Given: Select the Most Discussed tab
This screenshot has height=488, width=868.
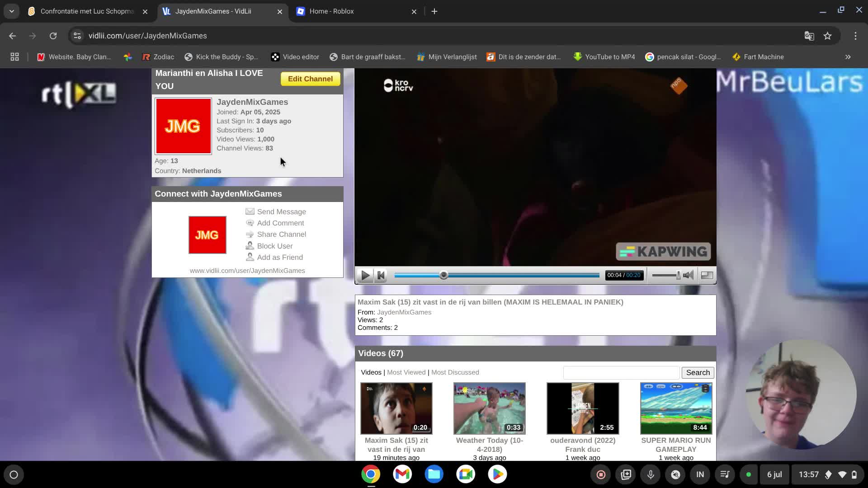Looking at the screenshot, I should pos(455,372).
